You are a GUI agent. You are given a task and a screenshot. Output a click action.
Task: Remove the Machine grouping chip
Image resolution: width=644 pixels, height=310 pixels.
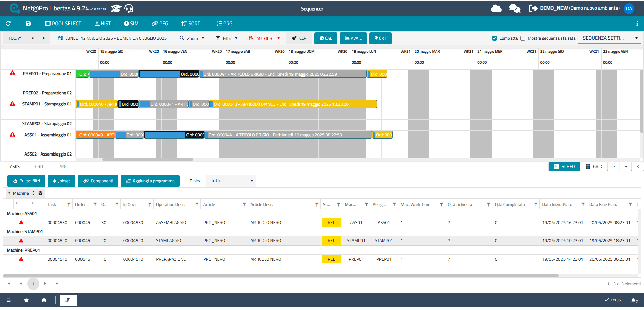click(x=40, y=193)
